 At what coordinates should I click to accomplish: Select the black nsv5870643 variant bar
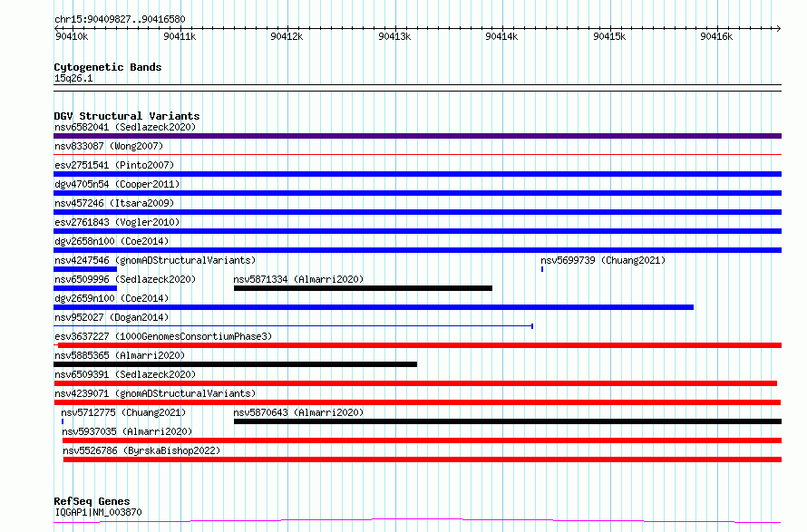point(508,421)
